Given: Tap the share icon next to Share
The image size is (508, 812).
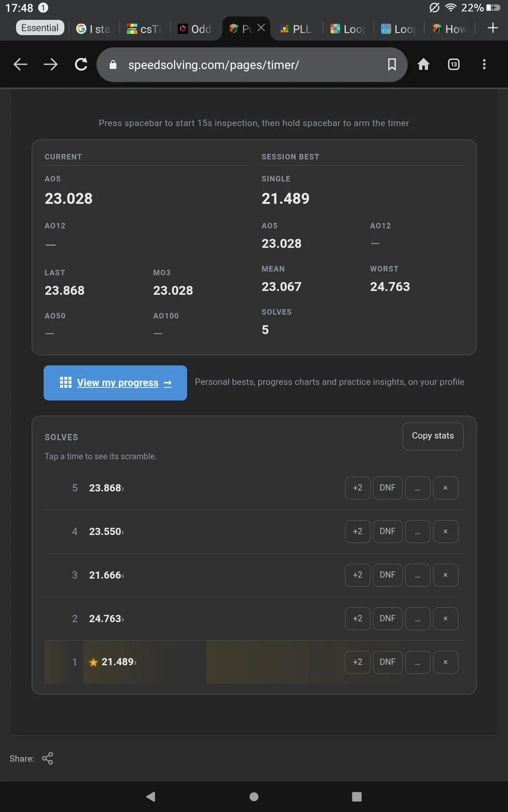Looking at the screenshot, I should click(x=47, y=758).
